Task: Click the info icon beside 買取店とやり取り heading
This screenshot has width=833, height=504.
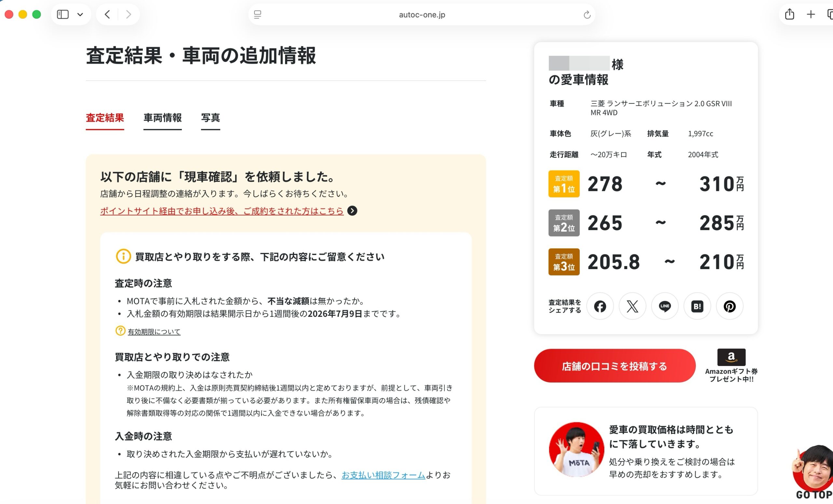Action: [123, 257]
